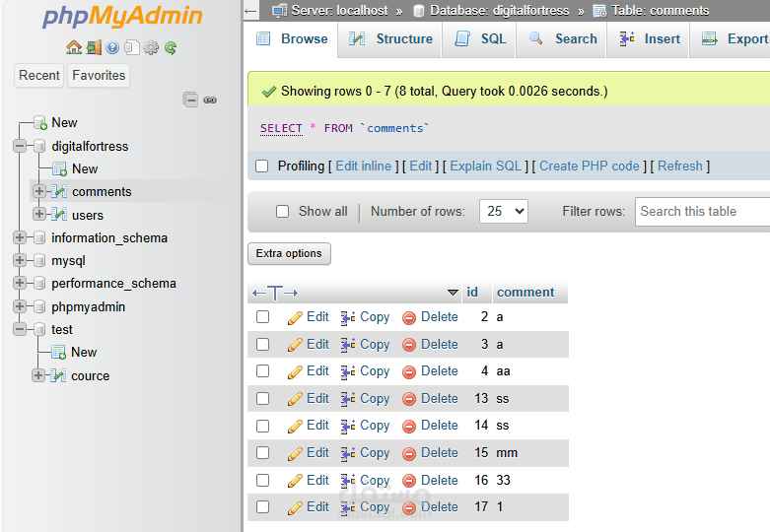Open phpMyAdmin documentation help icon
This screenshot has width=770, height=532.
[x=112, y=47]
